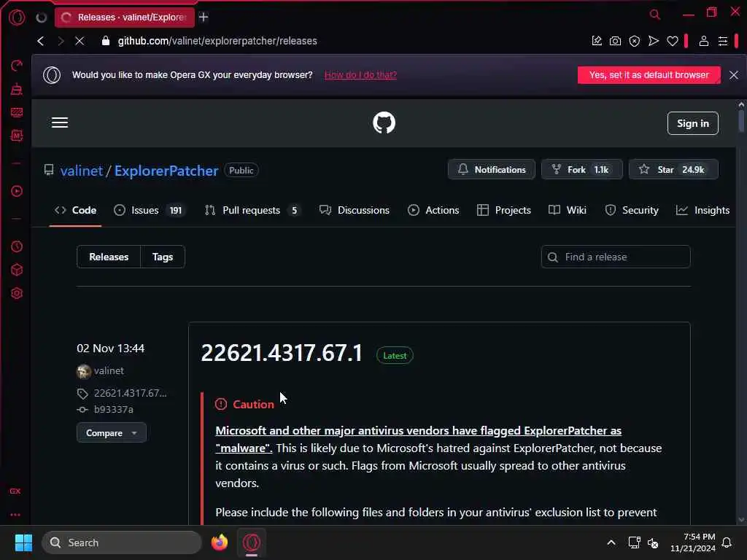Open the Security tab
Viewport: 747px width, 560px height.
pyautogui.click(x=631, y=210)
